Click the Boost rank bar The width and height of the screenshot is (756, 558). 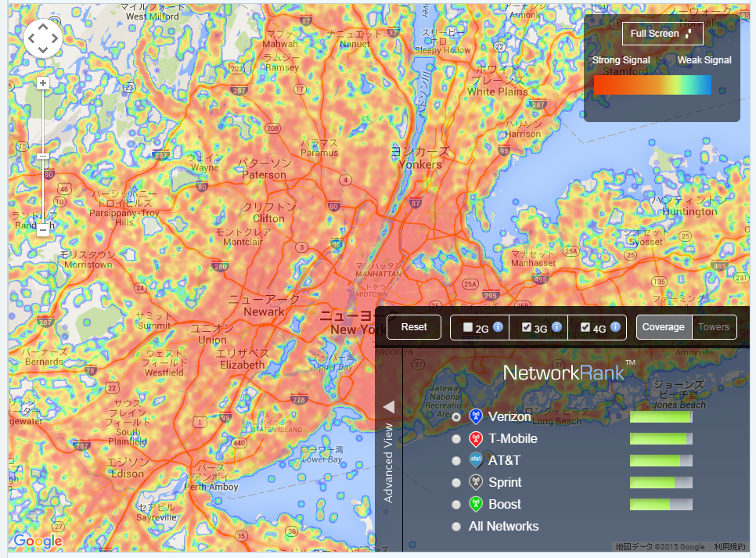661,505
